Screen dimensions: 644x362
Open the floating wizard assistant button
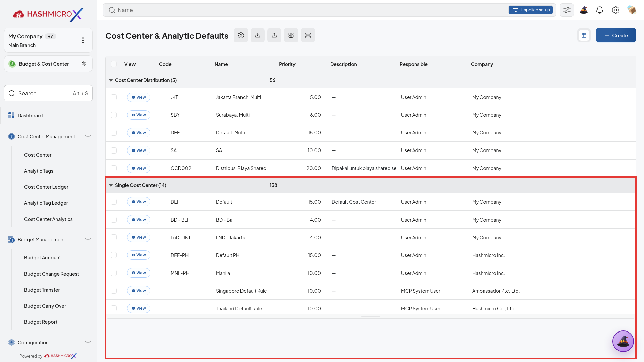[x=623, y=341]
